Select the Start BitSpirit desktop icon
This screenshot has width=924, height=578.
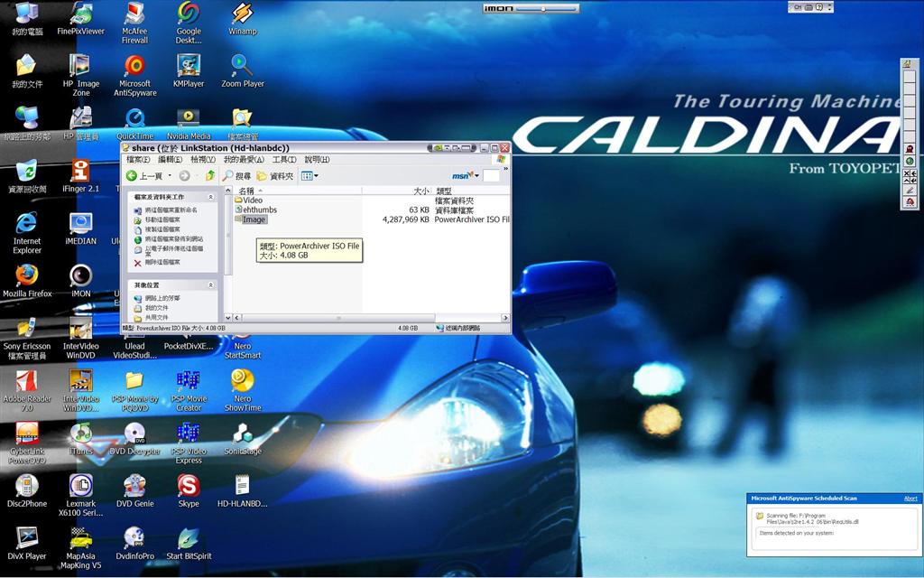(x=189, y=544)
